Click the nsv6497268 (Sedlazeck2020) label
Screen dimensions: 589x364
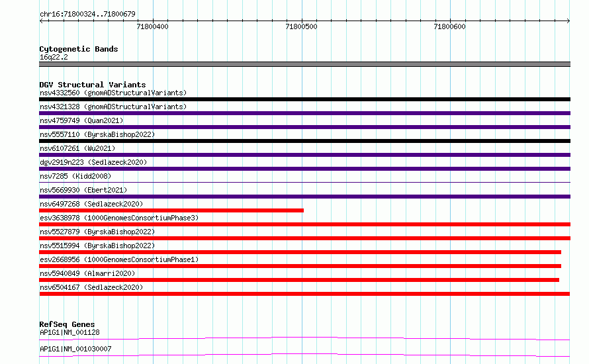91,204
